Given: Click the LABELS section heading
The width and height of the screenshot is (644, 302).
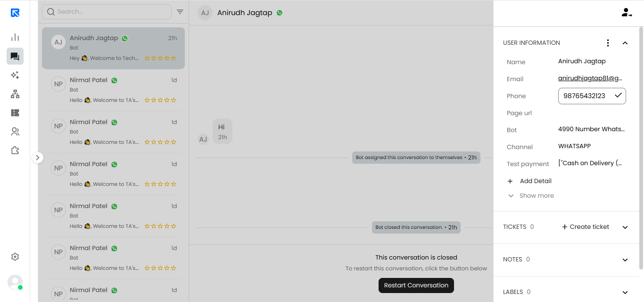Looking at the screenshot, I should click(513, 292).
